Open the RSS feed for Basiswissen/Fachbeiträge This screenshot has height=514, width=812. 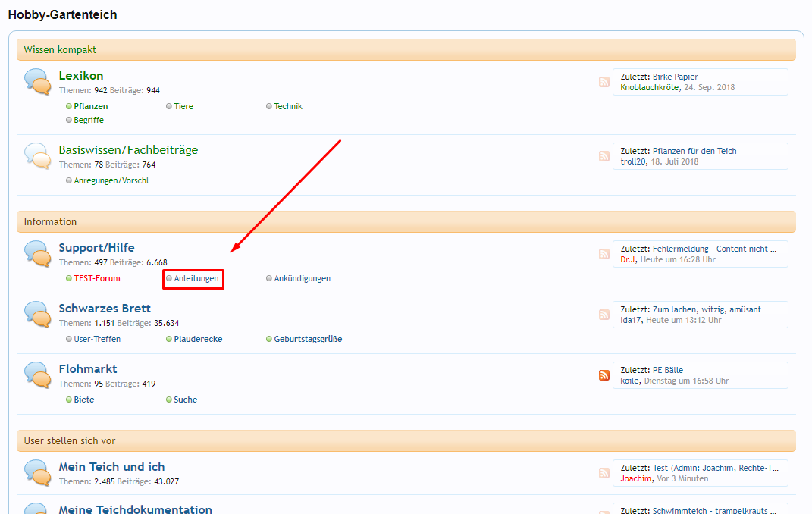coord(604,156)
